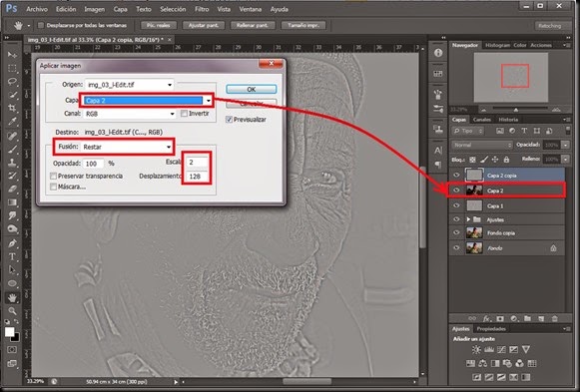
Task: Hide the Capa 2 copia layer
Action: point(456,176)
